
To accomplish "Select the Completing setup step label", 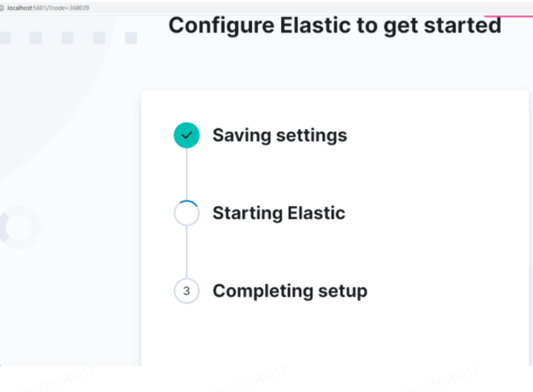I will [x=290, y=291].
